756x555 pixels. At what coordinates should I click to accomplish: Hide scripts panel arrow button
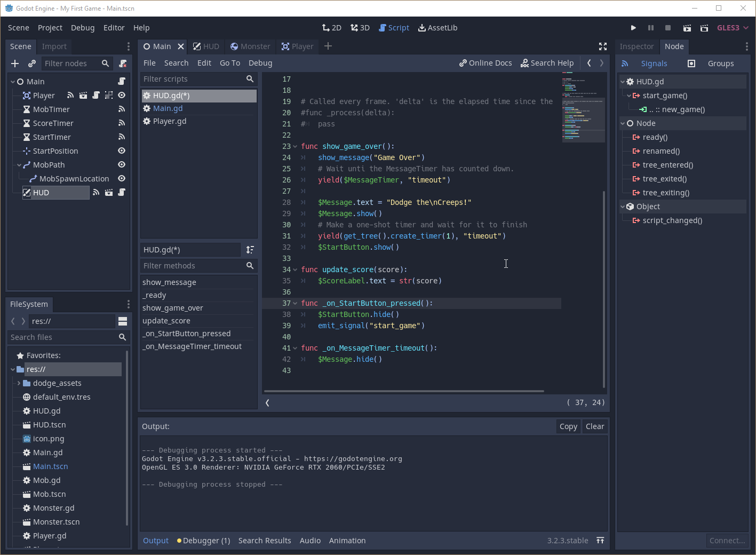click(267, 403)
